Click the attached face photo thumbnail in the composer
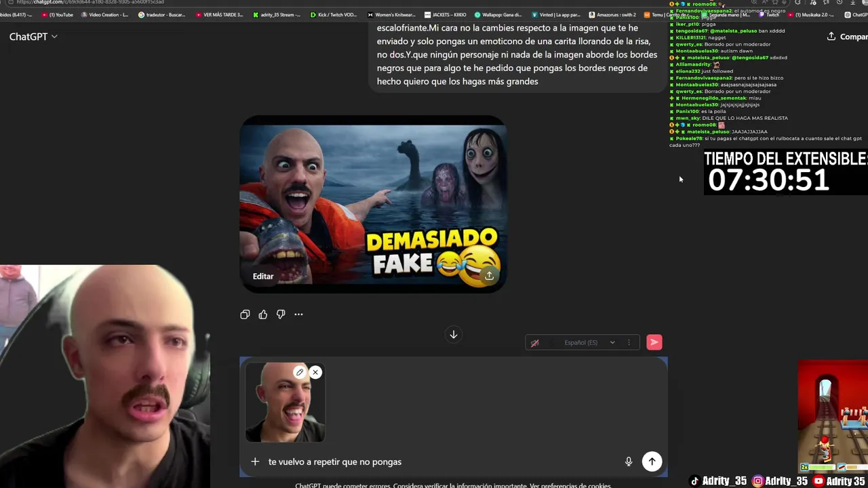Screen dimensions: 868x488 pyautogui.click(x=285, y=403)
